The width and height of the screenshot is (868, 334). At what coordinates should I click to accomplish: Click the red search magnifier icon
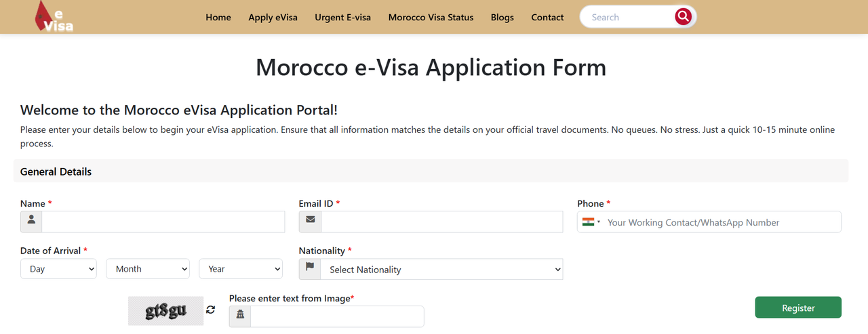click(x=683, y=17)
